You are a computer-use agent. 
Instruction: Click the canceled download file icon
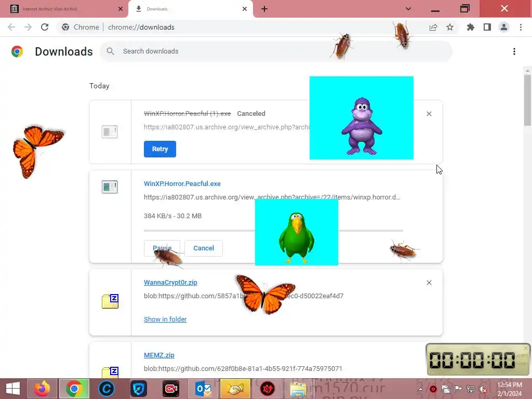[110, 131]
